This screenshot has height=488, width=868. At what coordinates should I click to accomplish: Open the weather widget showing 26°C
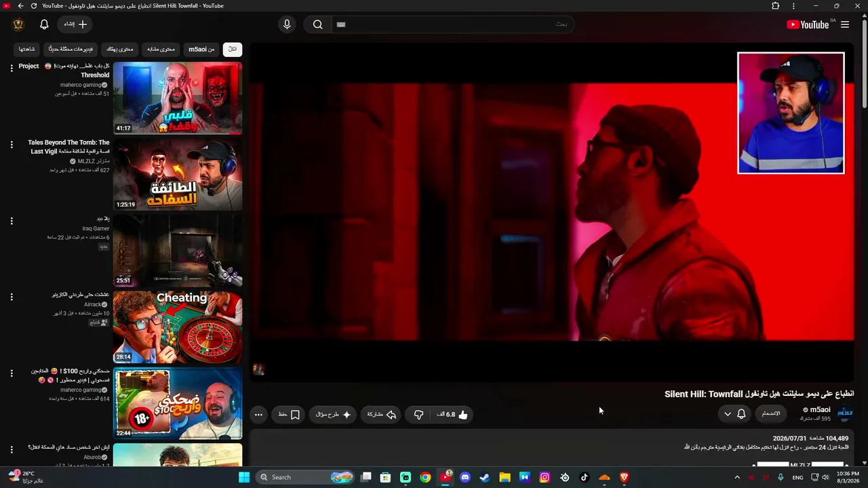tap(27, 477)
